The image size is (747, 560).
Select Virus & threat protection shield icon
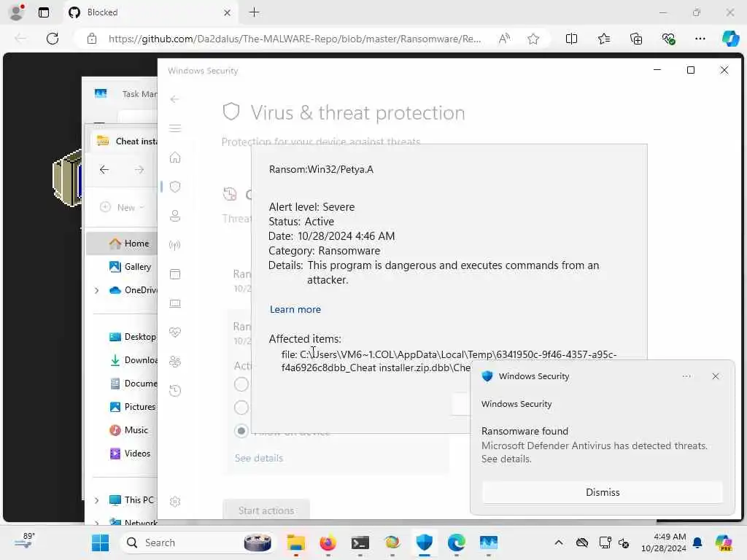click(175, 187)
